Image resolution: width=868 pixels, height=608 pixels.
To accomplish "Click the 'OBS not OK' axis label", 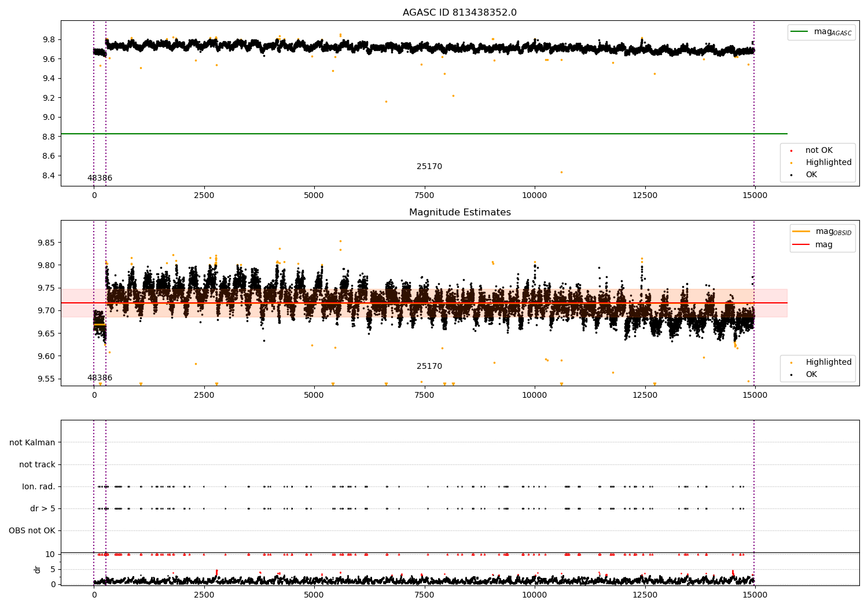I will click(32, 531).
